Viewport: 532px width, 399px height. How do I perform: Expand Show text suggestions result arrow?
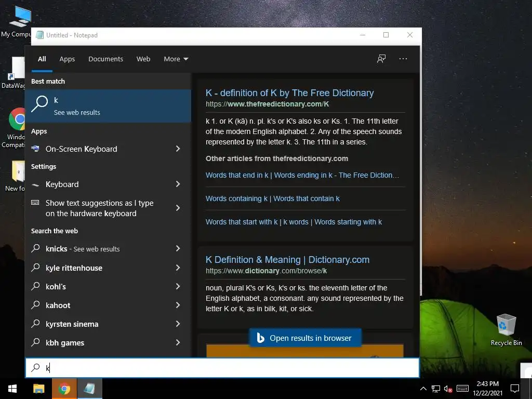pyautogui.click(x=178, y=208)
